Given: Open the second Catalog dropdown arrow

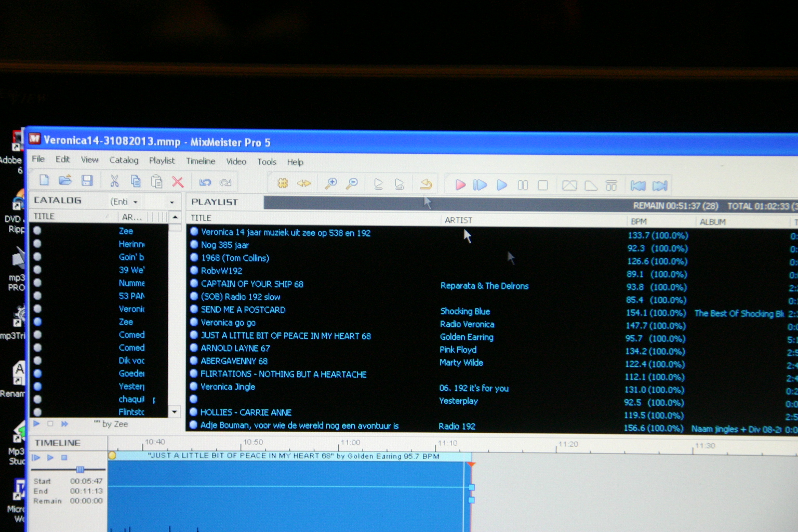Looking at the screenshot, I should [172, 202].
